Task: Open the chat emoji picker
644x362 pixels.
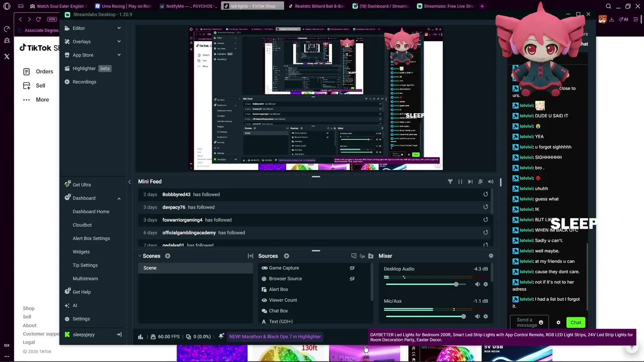Action: click(541, 323)
